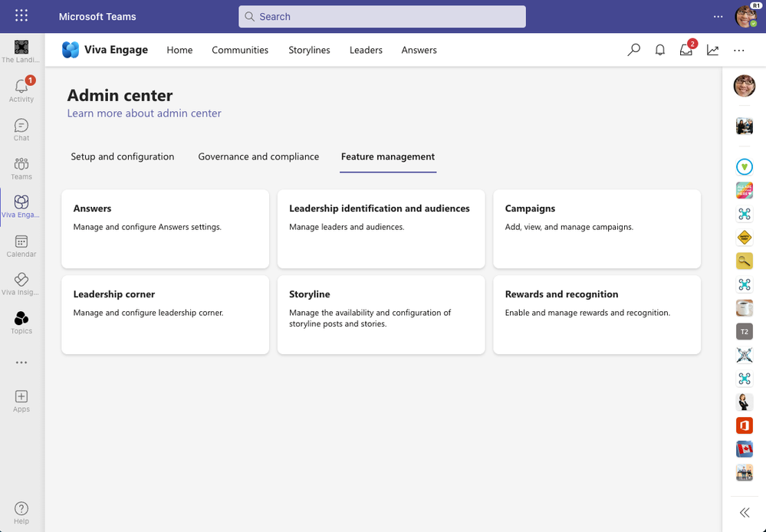Open the Communities page
The width and height of the screenshot is (766, 532).
point(240,50)
